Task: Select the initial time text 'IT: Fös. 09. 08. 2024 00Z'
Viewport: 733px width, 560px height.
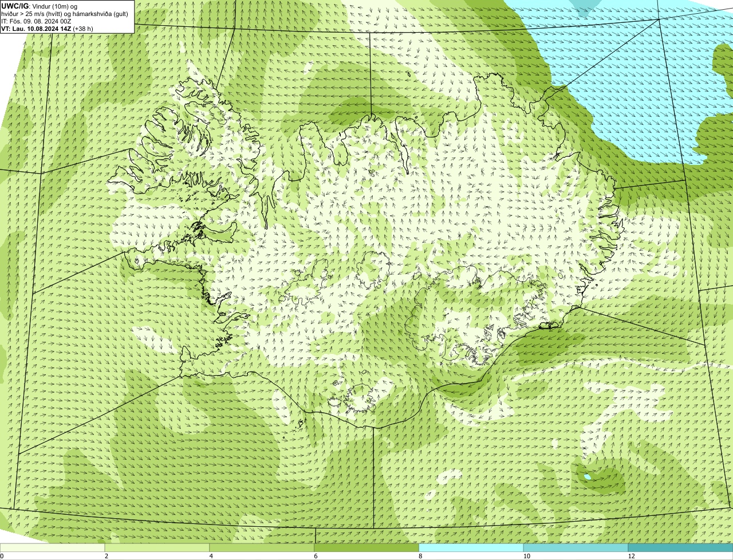Action: (37, 21)
